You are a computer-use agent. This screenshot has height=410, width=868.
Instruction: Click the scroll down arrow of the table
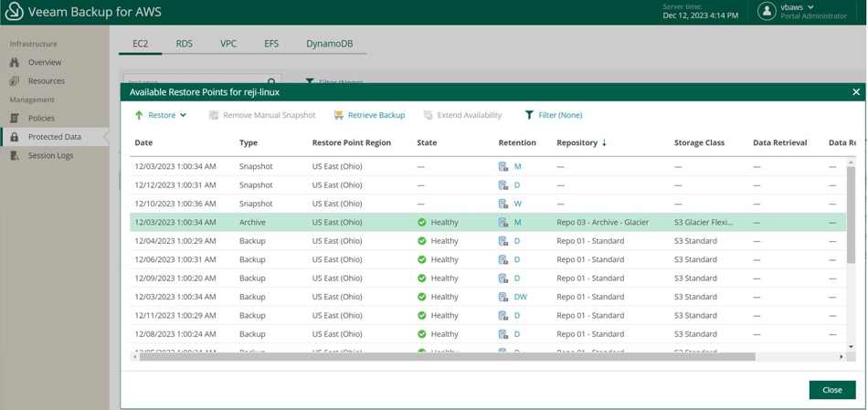pos(851,346)
